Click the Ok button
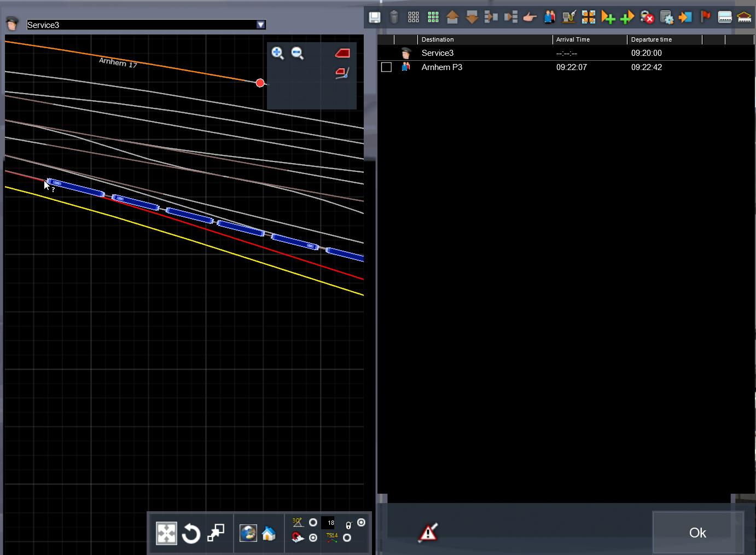This screenshot has height=555, width=756. click(x=697, y=533)
